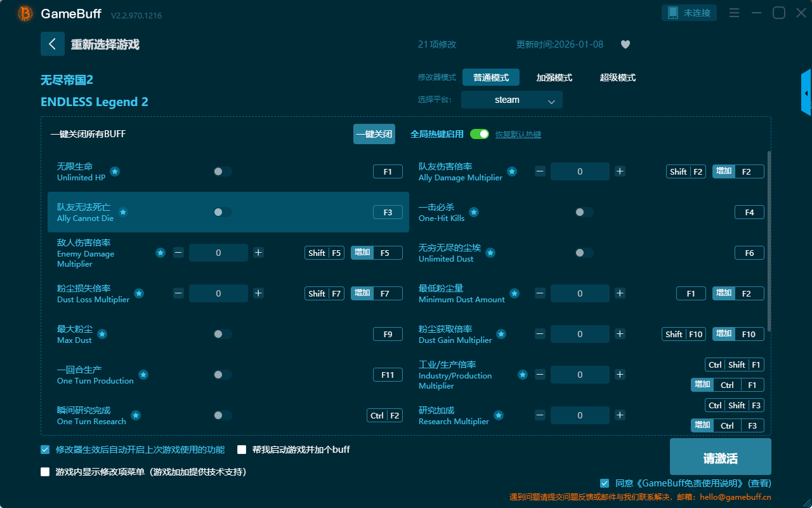The height and width of the screenshot is (508, 812).
Task: Click the GameBuff logo icon
Action: coord(25,13)
